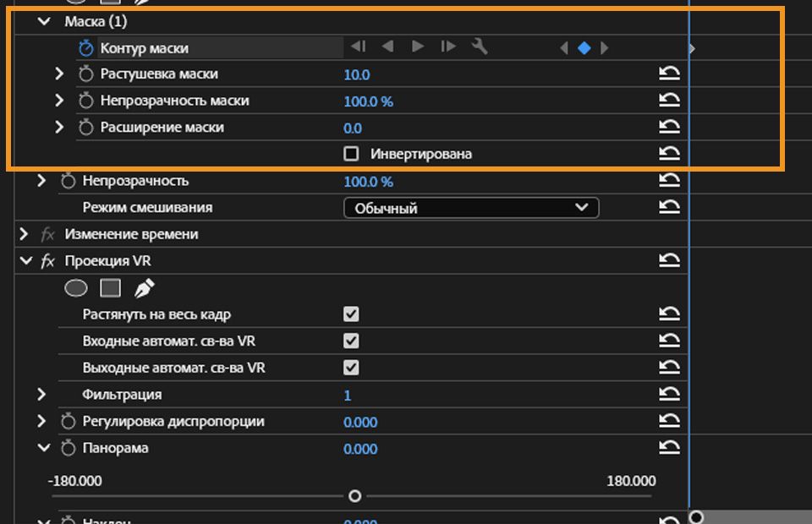Image resolution: width=812 pixels, height=524 pixels.
Task: Reset Растушевка маски parameter
Action: click(x=669, y=74)
